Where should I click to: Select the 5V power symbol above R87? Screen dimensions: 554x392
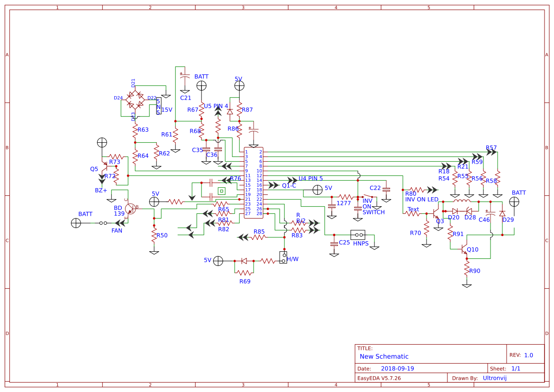coord(239,86)
